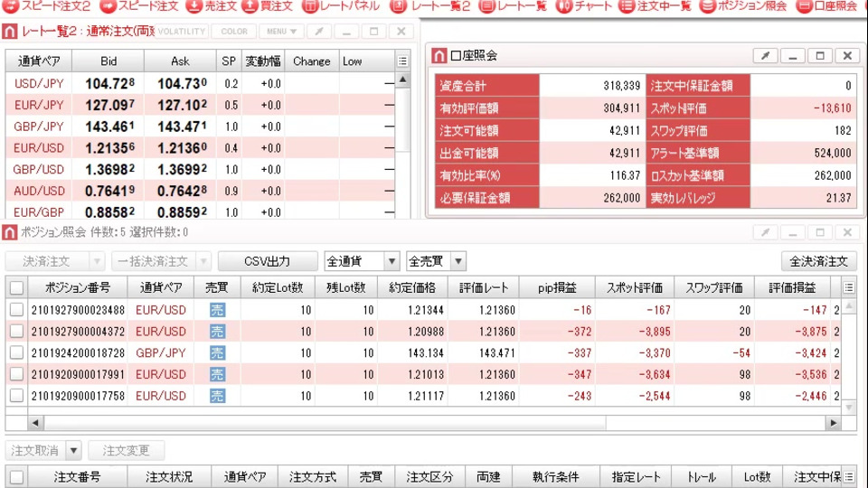
Task: Open the MENU dropdown in rate list
Action: 281,32
